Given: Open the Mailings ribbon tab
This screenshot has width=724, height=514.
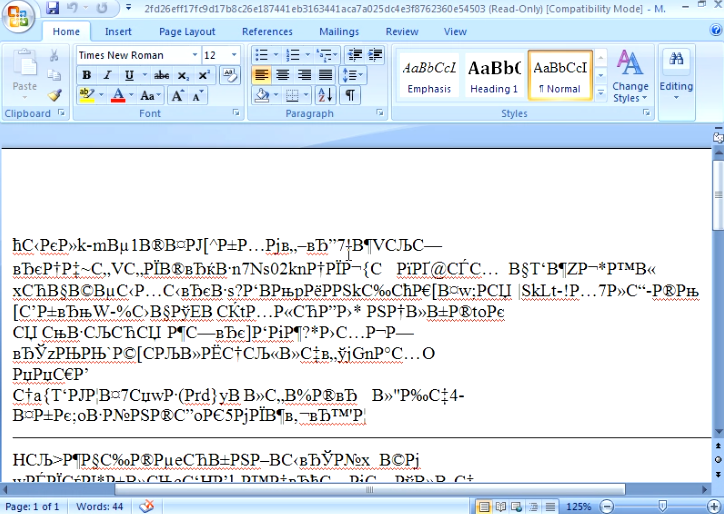Looking at the screenshot, I should click(339, 32).
